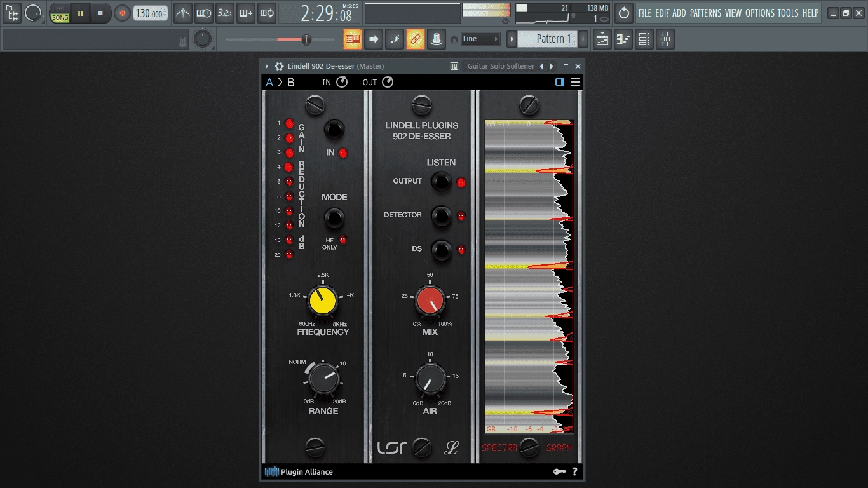The height and width of the screenshot is (488, 868).
Task: Click the Guitar Solo Softener preset name
Action: click(501, 66)
